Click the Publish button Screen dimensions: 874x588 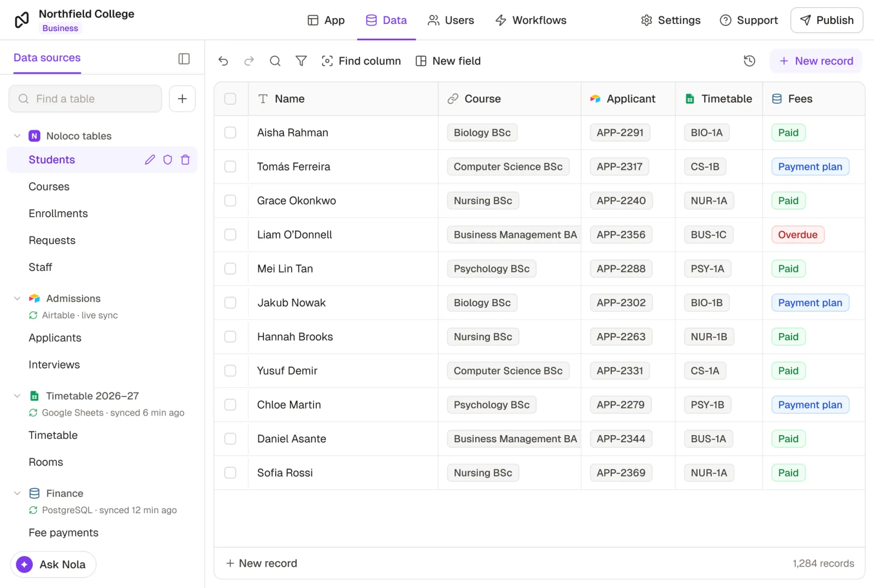(826, 20)
